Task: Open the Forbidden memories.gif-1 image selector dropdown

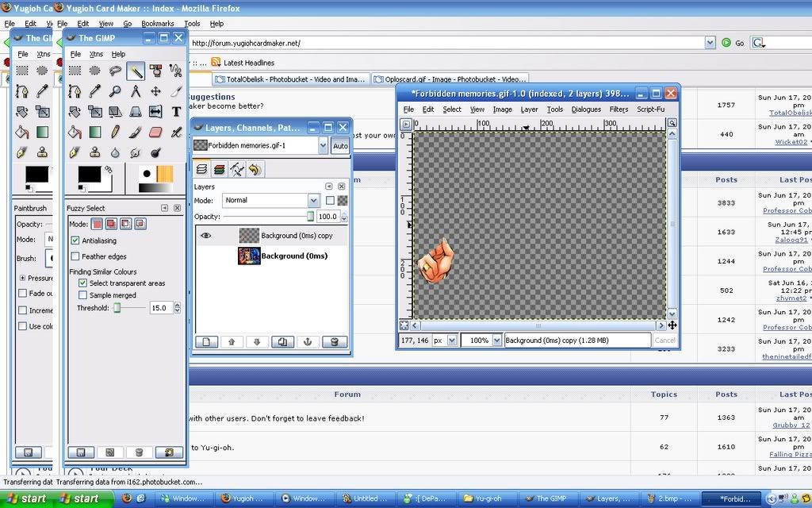Action: (x=323, y=146)
